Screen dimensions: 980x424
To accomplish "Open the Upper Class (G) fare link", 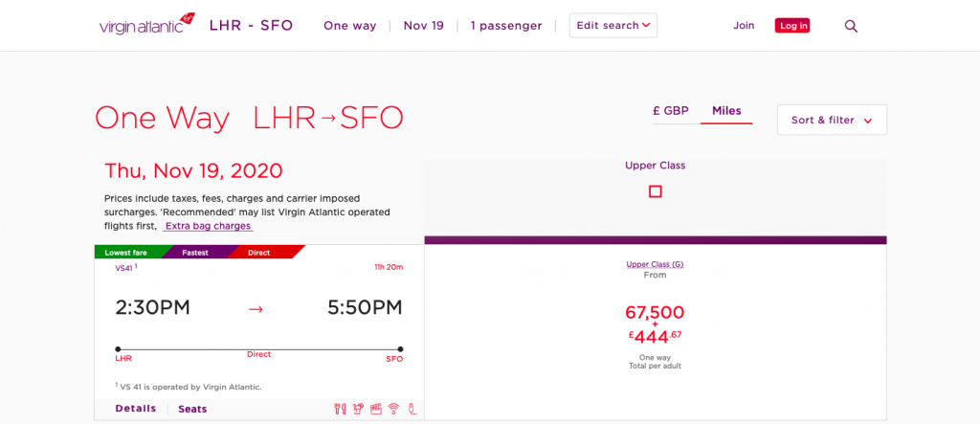I will point(655,264).
